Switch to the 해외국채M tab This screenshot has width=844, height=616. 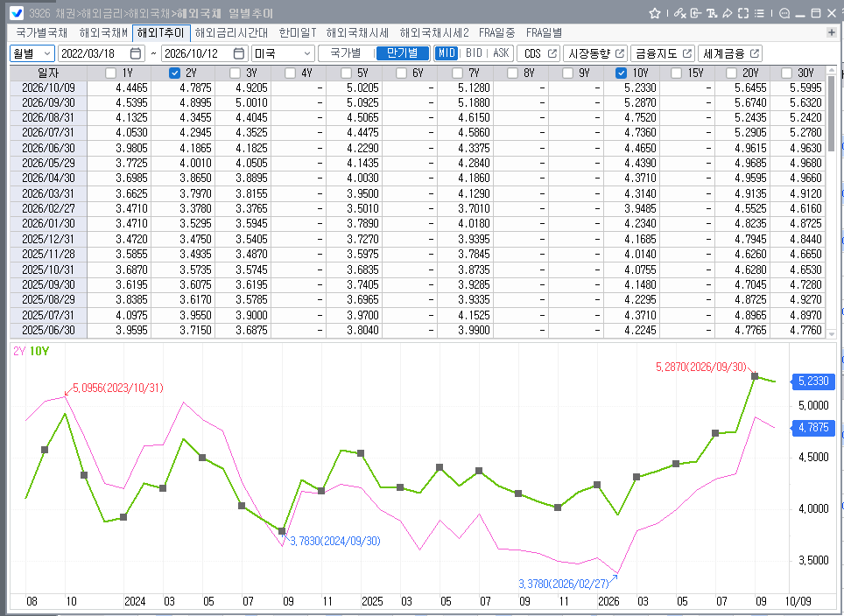pyautogui.click(x=103, y=33)
